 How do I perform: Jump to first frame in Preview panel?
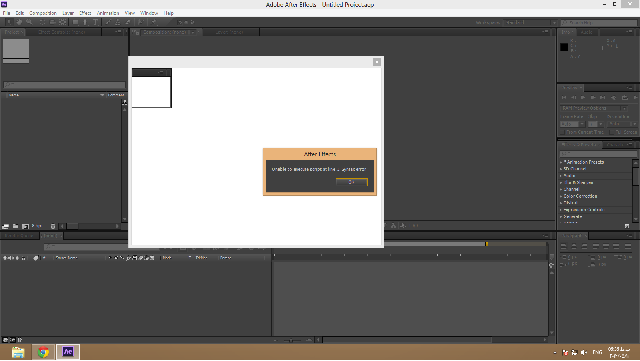click(x=564, y=98)
